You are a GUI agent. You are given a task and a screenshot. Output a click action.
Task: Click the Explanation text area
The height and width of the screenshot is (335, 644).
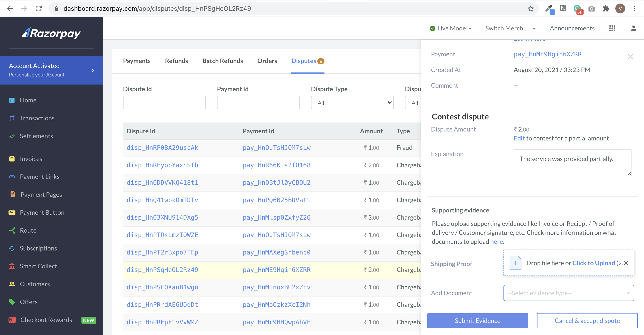(572, 163)
